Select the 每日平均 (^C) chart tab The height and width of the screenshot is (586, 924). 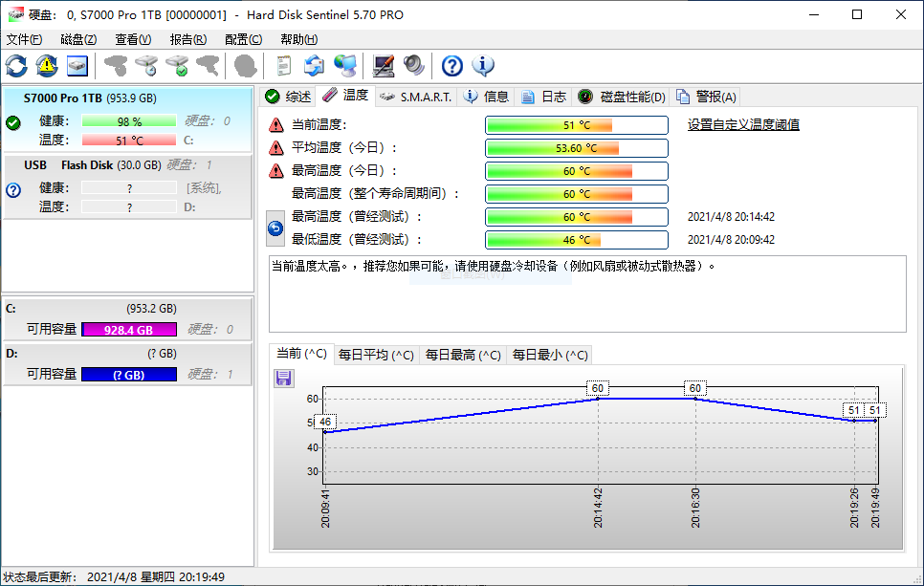pos(376,355)
